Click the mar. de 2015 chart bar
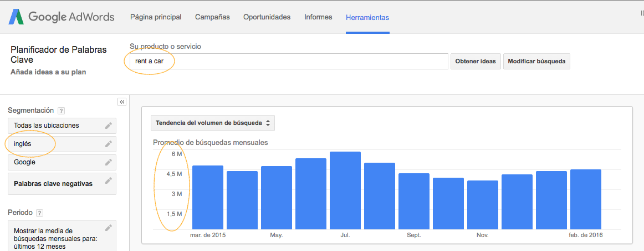 [x=208, y=198]
